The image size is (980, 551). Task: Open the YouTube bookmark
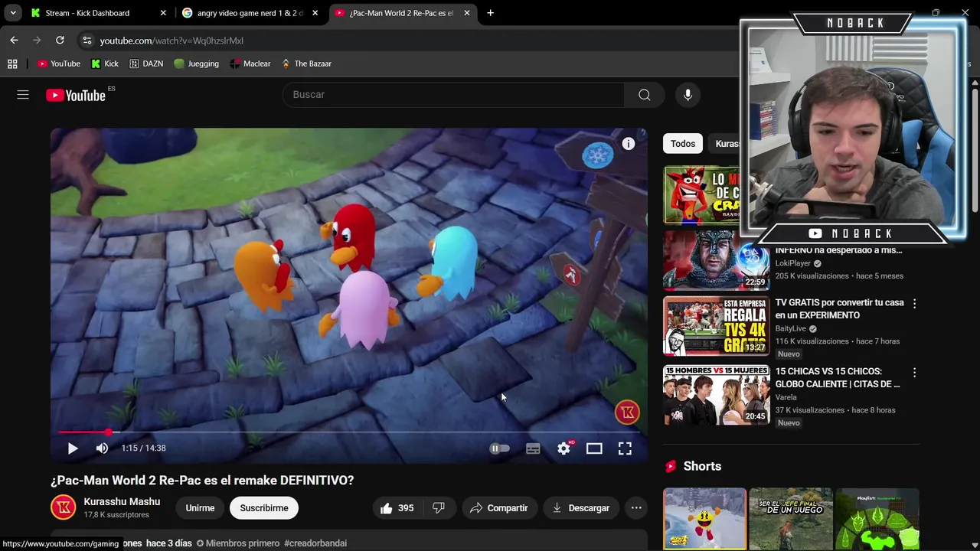click(59, 64)
